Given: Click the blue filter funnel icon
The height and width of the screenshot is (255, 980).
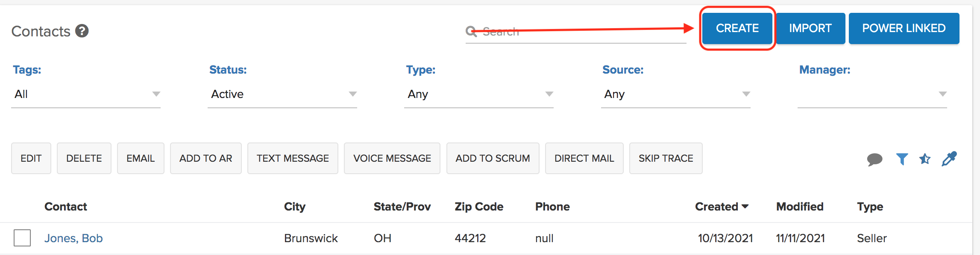Looking at the screenshot, I should point(902,159).
